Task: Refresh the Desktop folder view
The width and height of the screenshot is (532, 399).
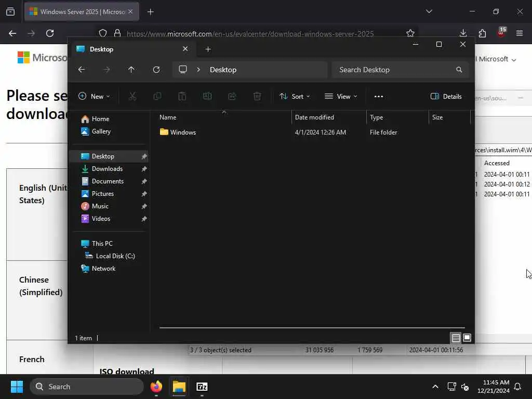Action: click(x=156, y=70)
